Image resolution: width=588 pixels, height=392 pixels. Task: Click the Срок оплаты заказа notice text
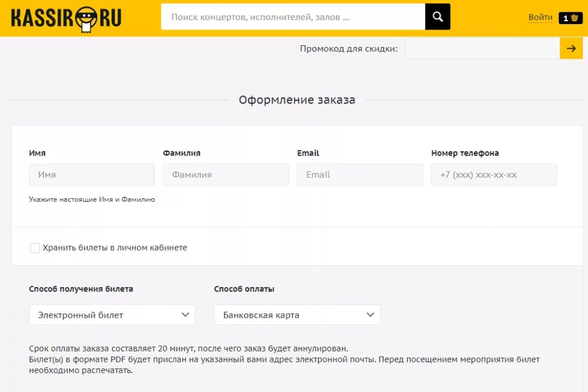pos(189,348)
